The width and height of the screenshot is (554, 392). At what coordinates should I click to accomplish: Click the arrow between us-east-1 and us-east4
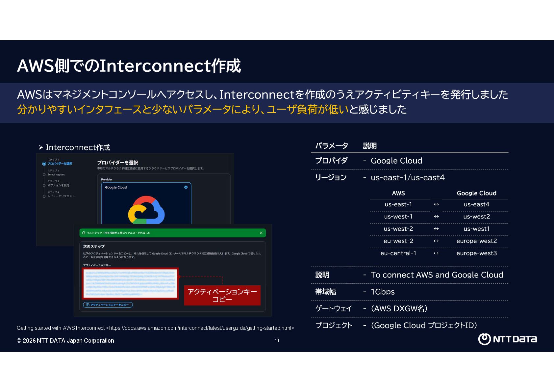(436, 204)
